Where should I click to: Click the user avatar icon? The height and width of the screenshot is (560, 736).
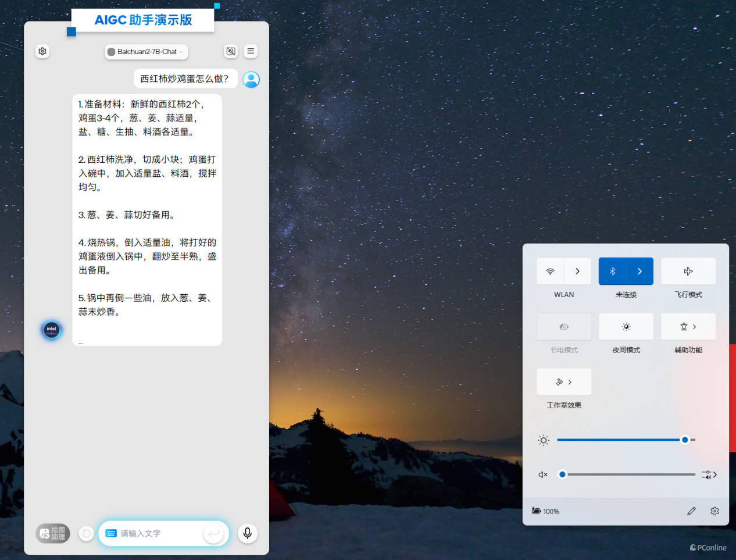(x=251, y=79)
